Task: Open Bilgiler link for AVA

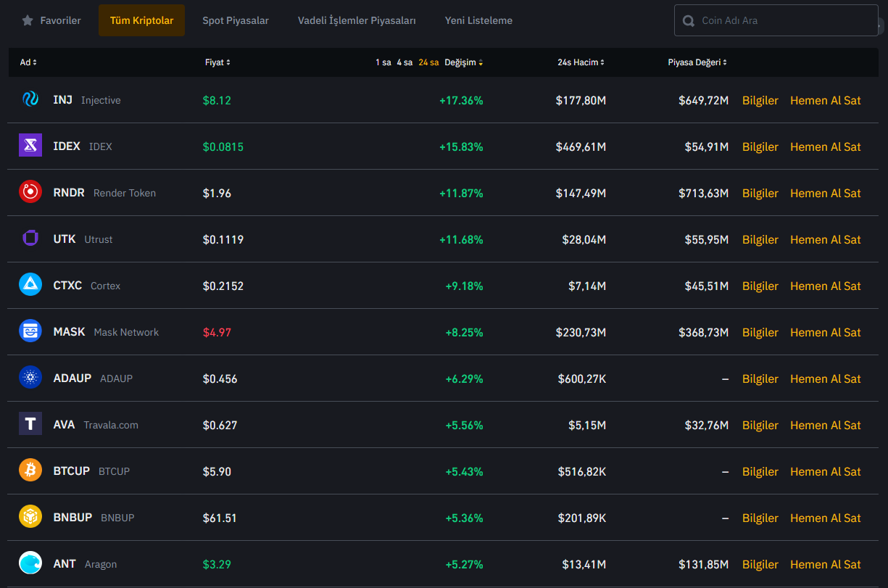Action: click(x=760, y=425)
